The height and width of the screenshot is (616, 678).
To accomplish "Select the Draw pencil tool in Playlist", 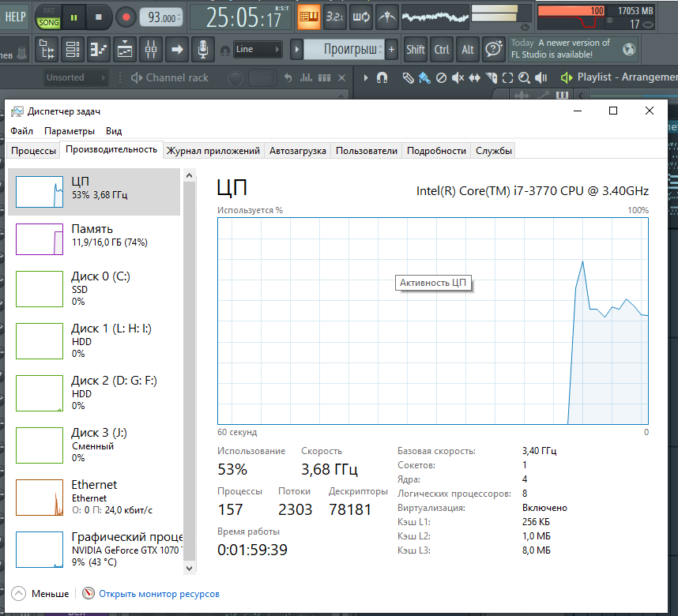I will pyautogui.click(x=408, y=78).
